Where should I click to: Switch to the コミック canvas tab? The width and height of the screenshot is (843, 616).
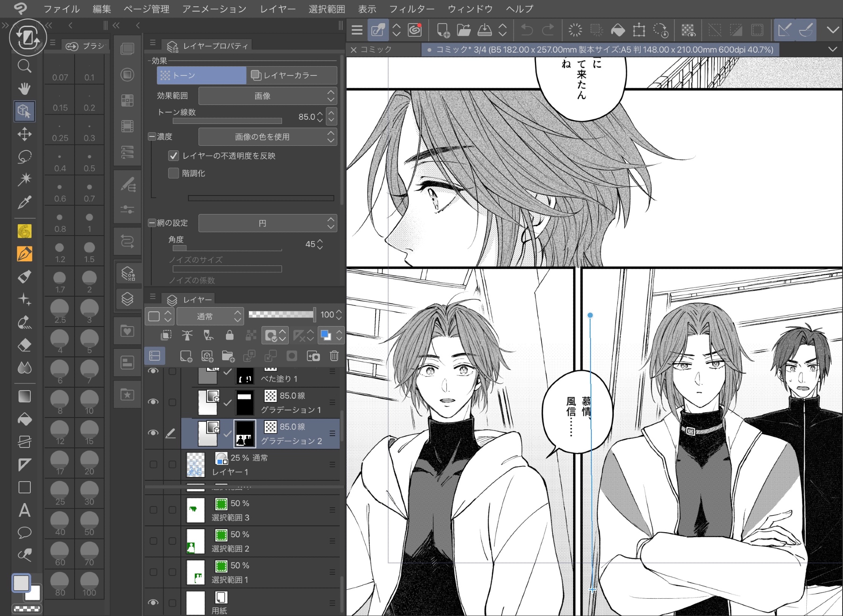click(x=376, y=50)
